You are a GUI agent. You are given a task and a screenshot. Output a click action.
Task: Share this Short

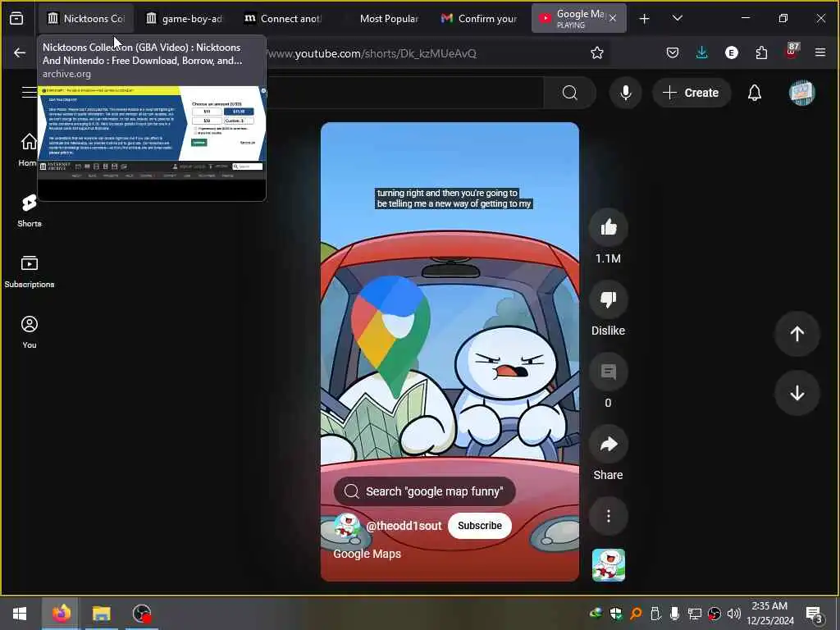[x=609, y=444]
